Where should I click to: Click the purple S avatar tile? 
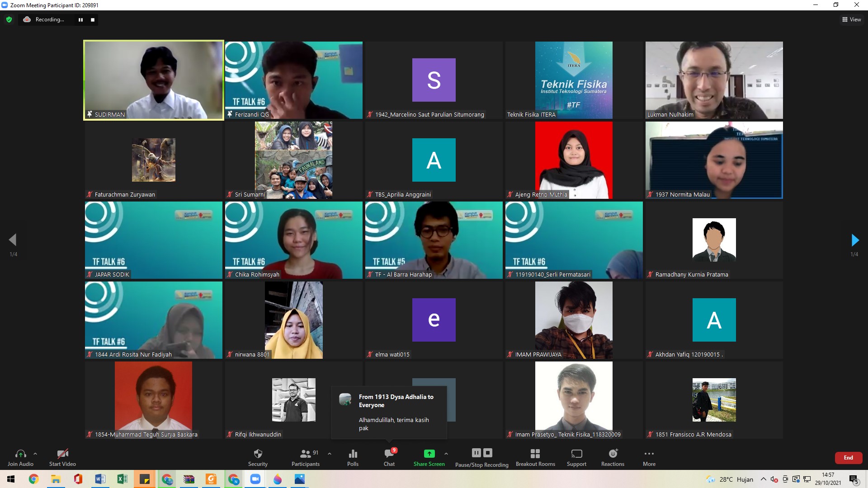click(434, 80)
